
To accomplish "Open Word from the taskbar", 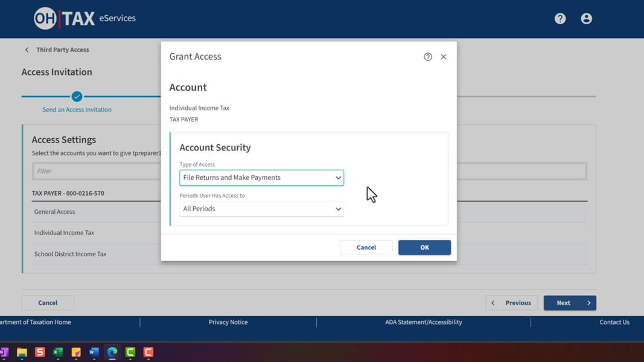I will click(94, 352).
